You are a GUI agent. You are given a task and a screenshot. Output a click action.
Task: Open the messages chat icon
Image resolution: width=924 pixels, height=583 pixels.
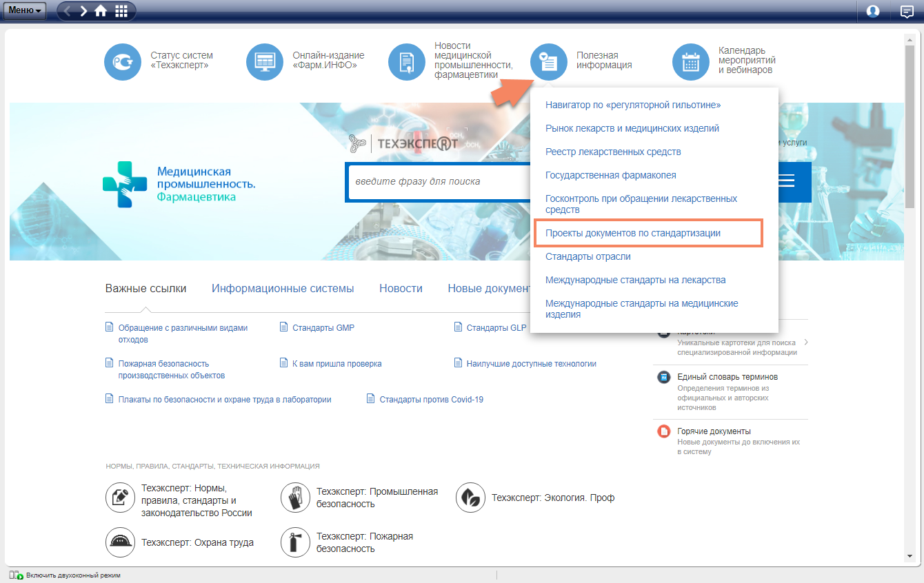pyautogui.click(x=907, y=11)
